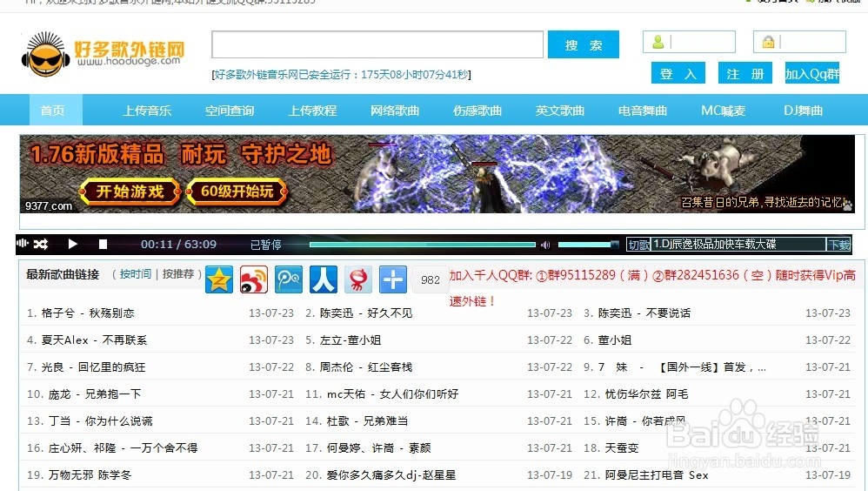This screenshot has width=868, height=491.
Task: Open song 庄心妍、祁隆 - 一万个舍不得
Action: [x=123, y=448]
